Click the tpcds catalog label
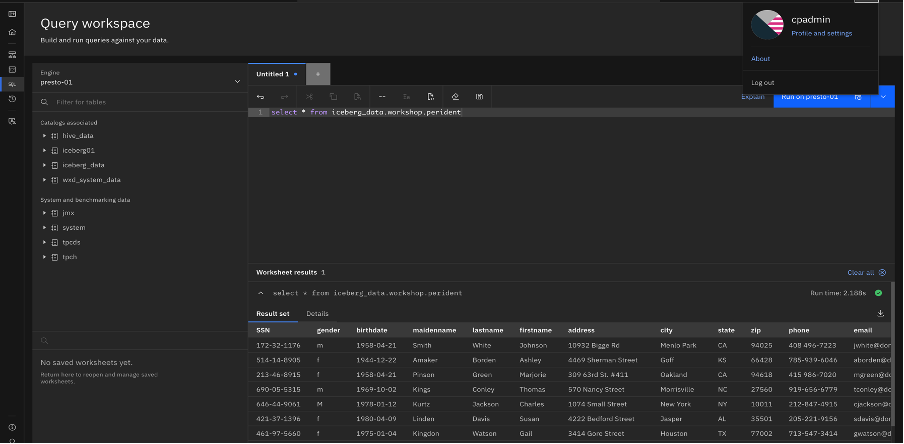 pos(71,242)
